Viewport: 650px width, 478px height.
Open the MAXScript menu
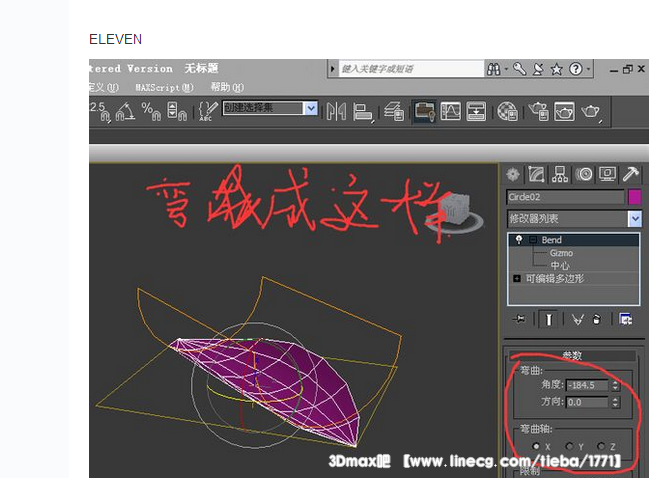(x=164, y=87)
